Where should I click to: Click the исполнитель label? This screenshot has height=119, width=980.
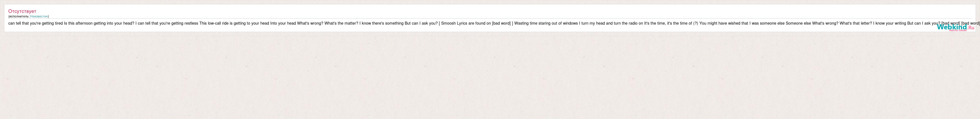point(18,16)
